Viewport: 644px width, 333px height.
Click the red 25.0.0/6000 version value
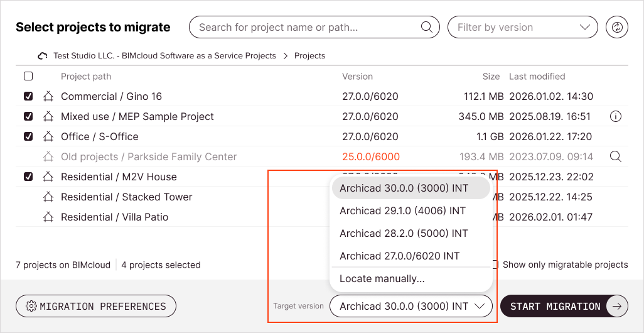click(371, 156)
